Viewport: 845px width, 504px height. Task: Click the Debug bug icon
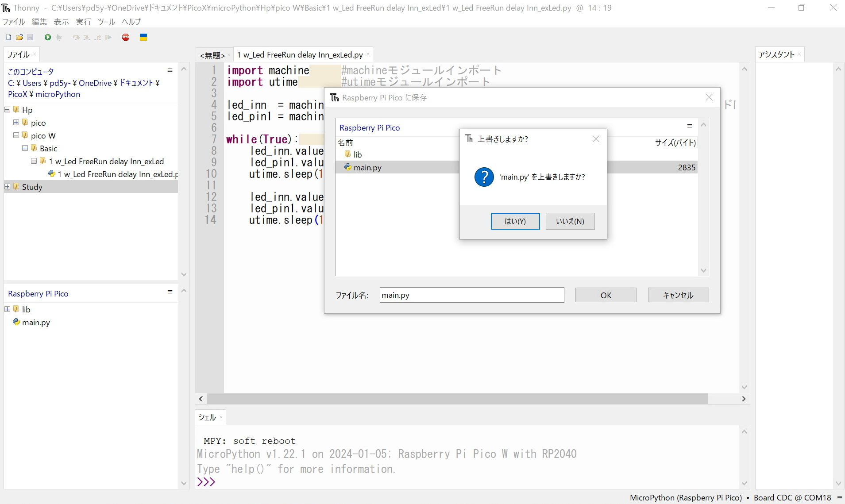[x=58, y=38]
